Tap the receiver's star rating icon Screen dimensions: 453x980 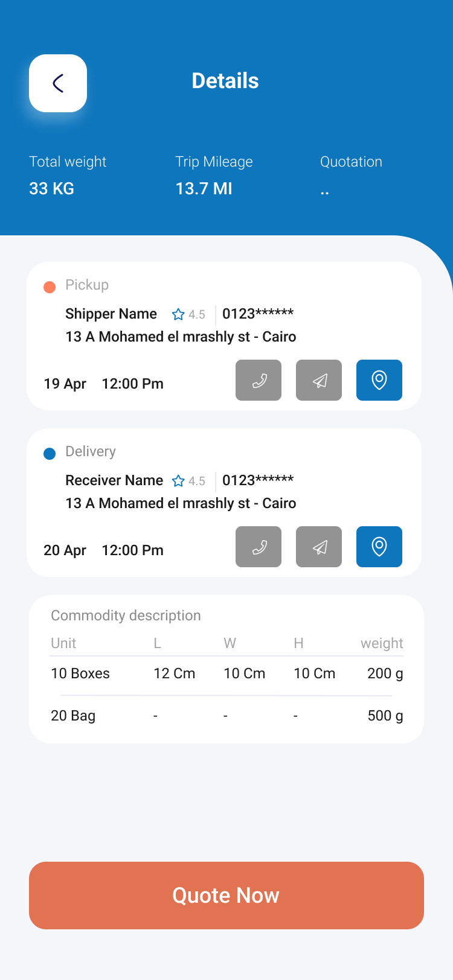pyautogui.click(x=178, y=481)
